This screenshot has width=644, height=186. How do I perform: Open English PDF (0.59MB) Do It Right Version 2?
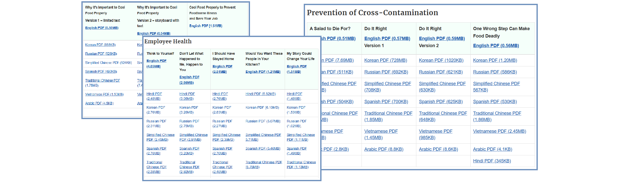click(x=442, y=39)
